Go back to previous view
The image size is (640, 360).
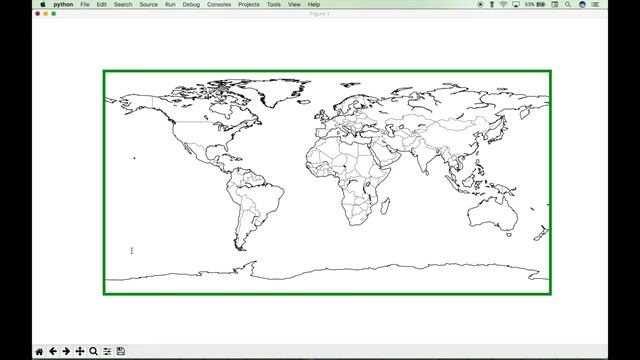(x=53, y=351)
